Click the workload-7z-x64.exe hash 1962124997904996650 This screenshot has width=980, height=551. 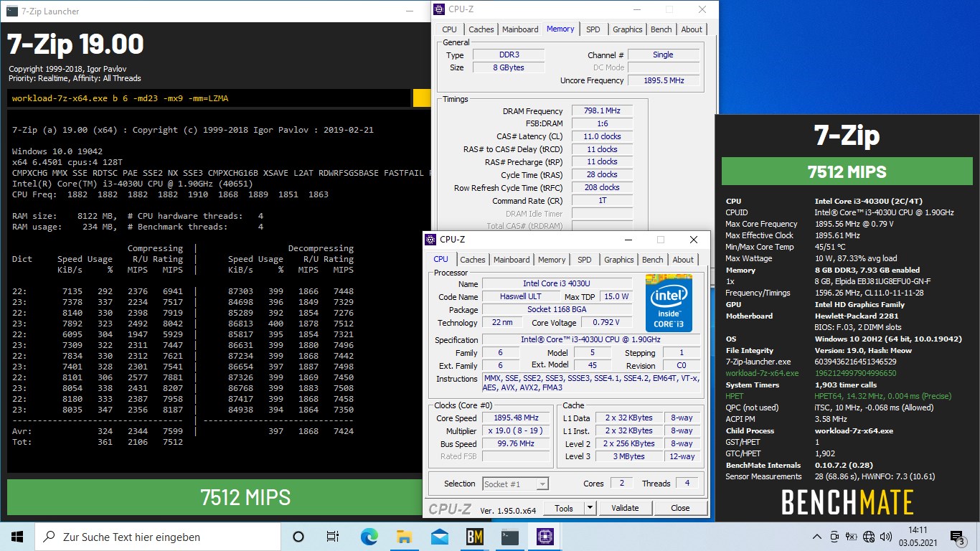(x=856, y=373)
